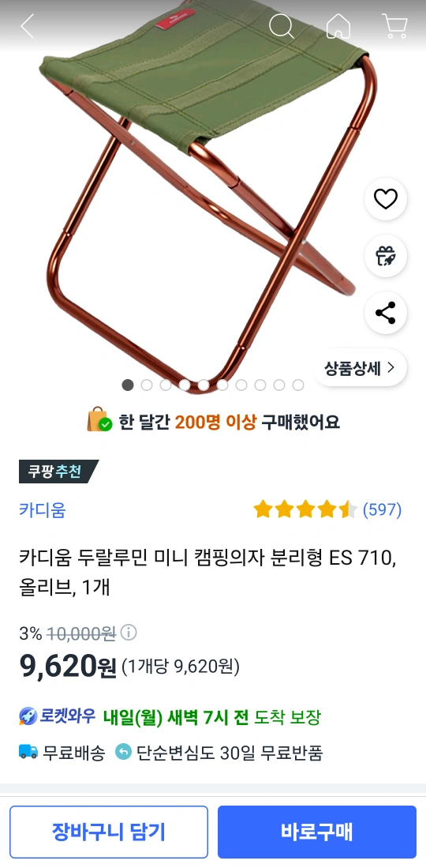Select the last image carousel dot
The width and height of the screenshot is (426, 868).
(298, 385)
